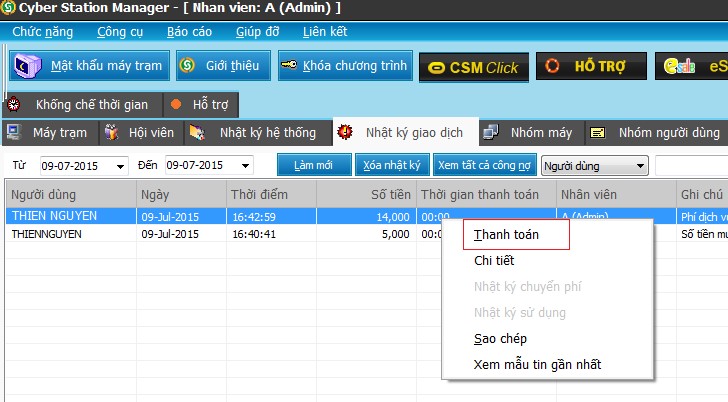Choose Chi tiết in the context menu
The height and width of the screenshot is (402, 728).
494,261
